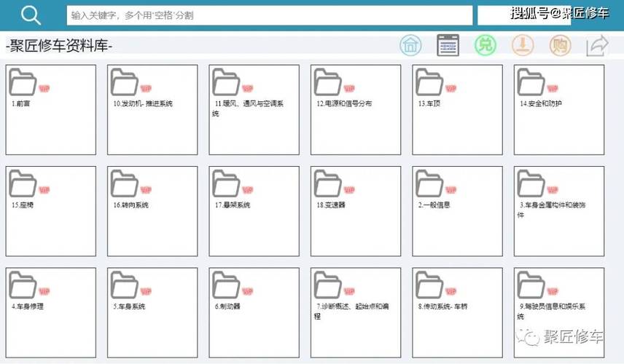
Task: Select the 5.车身系统 label
Action: point(129,306)
